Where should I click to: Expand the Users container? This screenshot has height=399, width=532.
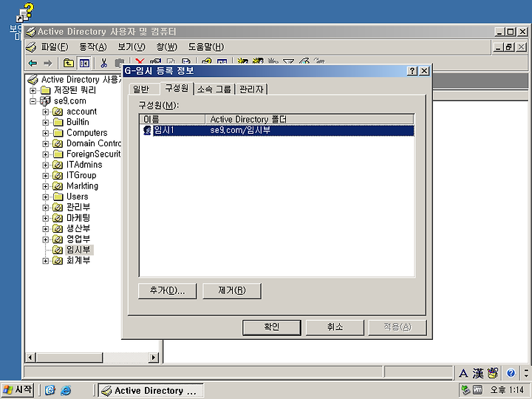point(45,197)
